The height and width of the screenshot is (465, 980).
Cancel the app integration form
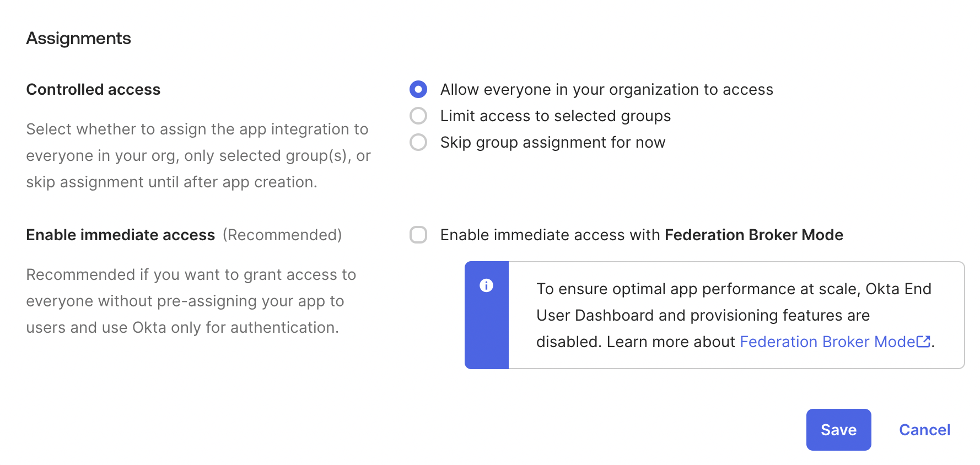pos(924,430)
